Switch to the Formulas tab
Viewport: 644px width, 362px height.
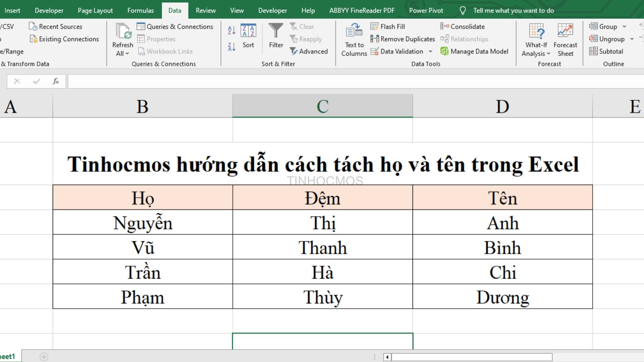(x=141, y=10)
